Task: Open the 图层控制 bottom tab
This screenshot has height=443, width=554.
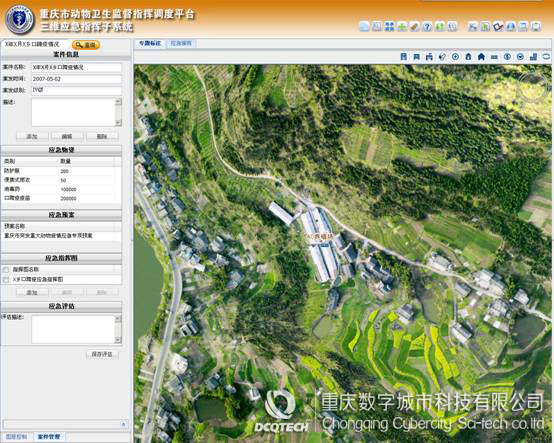Action: tap(16, 437)
